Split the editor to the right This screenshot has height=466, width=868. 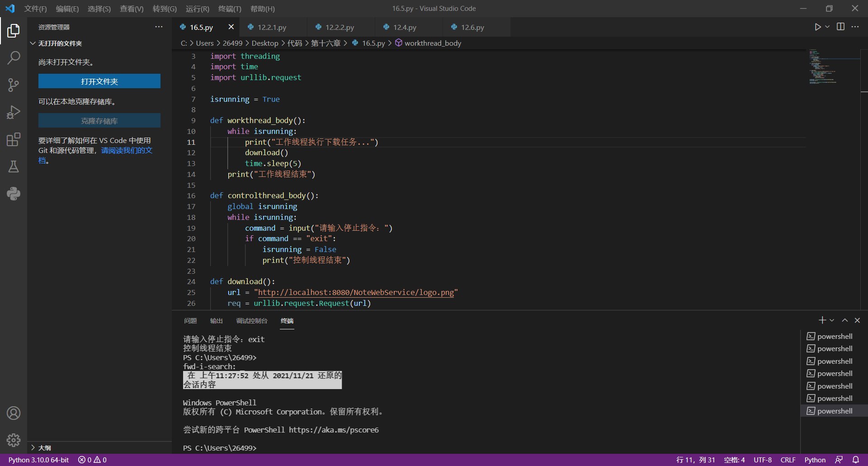tap(840, 27)
